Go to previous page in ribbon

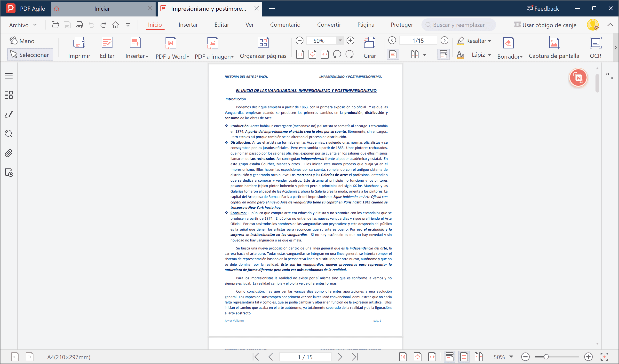[392, 40]
